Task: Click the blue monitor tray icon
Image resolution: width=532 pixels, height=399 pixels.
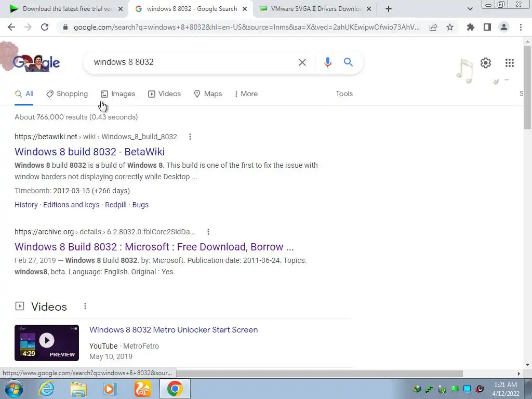Action: coord(467,389)
